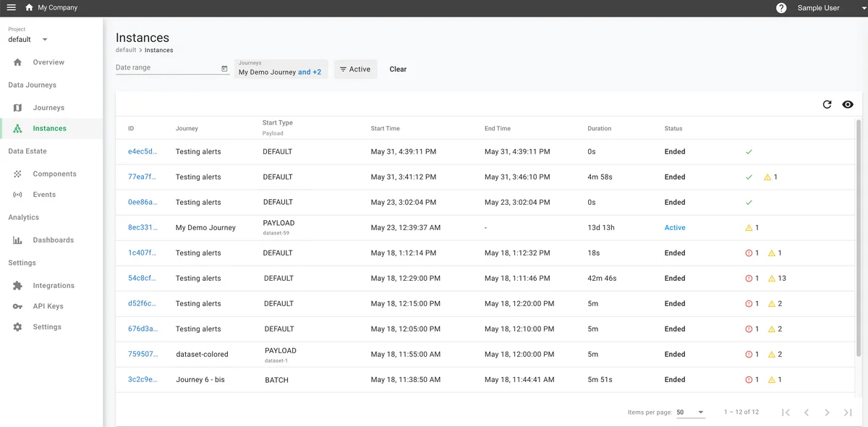Toggle column visibility with the eye icon
This screenshot has width=868, height=427.
pyautogui.click(x=848, y=103)
